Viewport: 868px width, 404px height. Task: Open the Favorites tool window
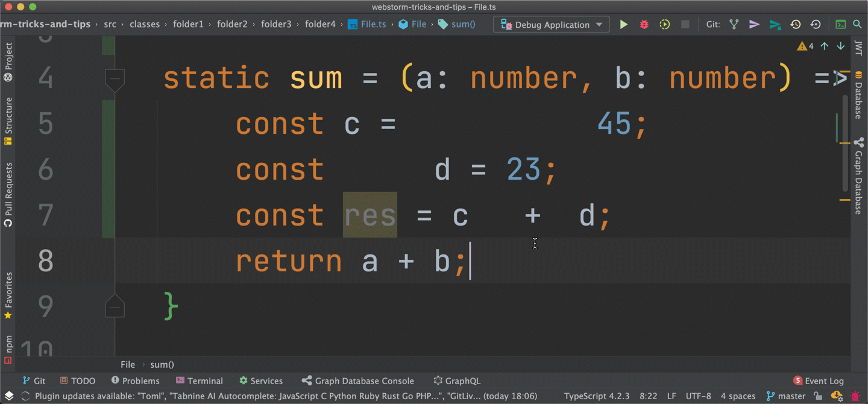[x=8, y=295]
